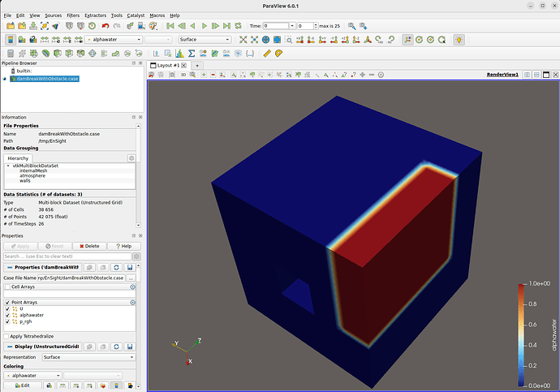Toggle orientation axes visibility
Image resolution: width=560 pixels, height=392 pixels.
tap(407, 40)
